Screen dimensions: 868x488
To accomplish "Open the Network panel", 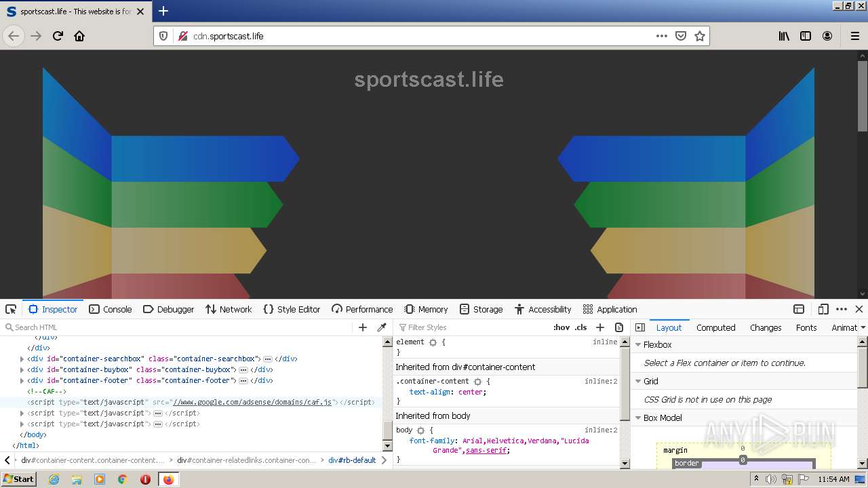I will pyautogui.click(x=229, y=309).
